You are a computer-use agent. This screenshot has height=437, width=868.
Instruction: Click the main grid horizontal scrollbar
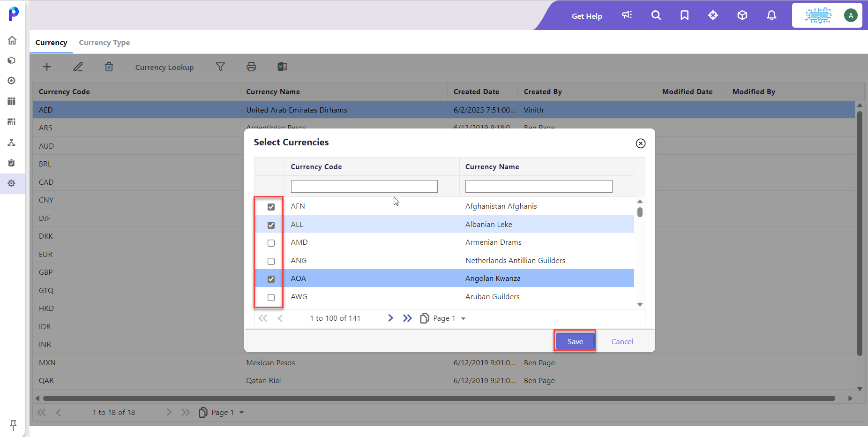pyautogui.click(x=439, y=398)
